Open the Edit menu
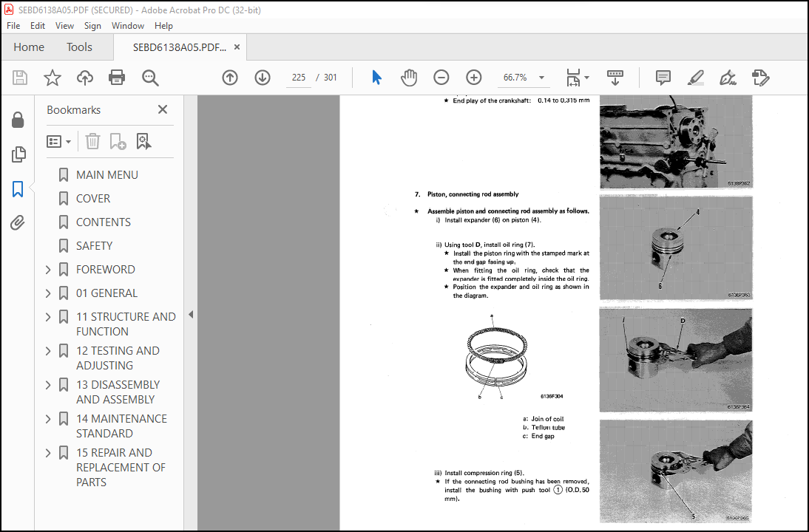This screenshot has width=809, height=532. 38,26
